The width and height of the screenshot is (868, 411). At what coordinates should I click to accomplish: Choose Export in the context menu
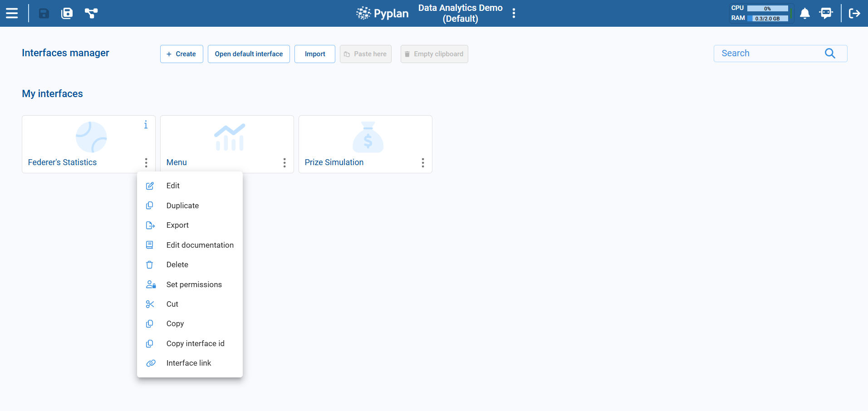(177, 225)
